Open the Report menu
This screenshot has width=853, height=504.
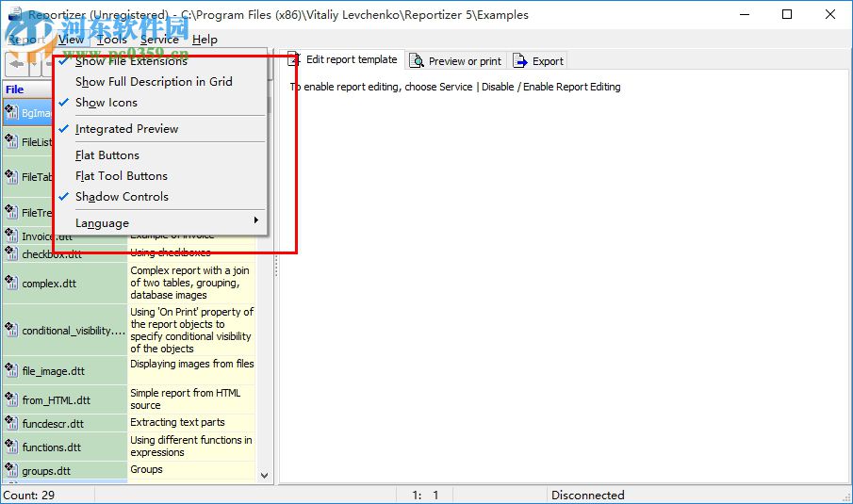26,40
